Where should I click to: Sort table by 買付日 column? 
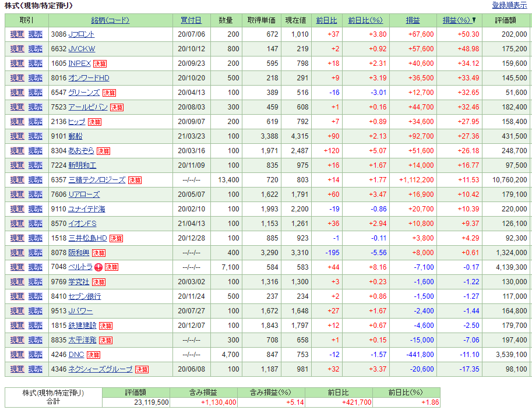[191, 20]
